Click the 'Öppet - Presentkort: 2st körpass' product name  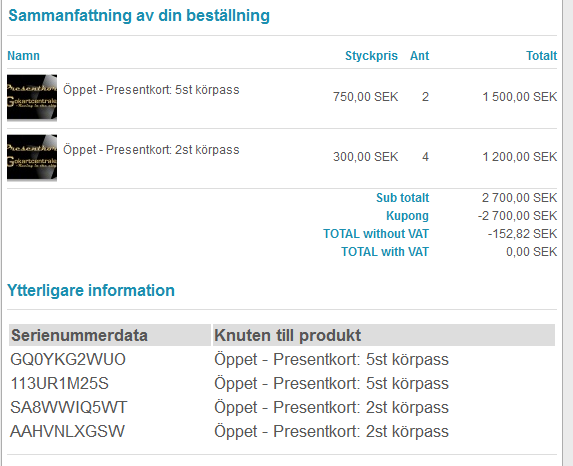[151, 149]
